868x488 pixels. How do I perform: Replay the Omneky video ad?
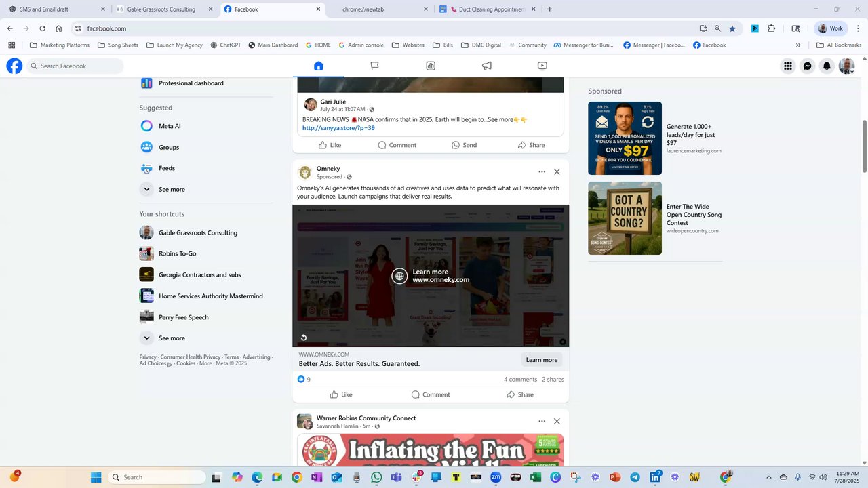[304, 338]
